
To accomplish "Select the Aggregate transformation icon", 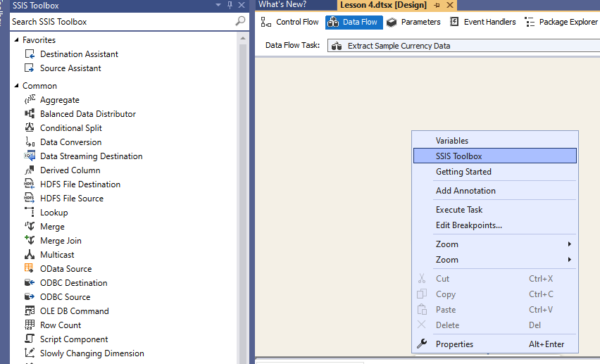I will point(30,99).
